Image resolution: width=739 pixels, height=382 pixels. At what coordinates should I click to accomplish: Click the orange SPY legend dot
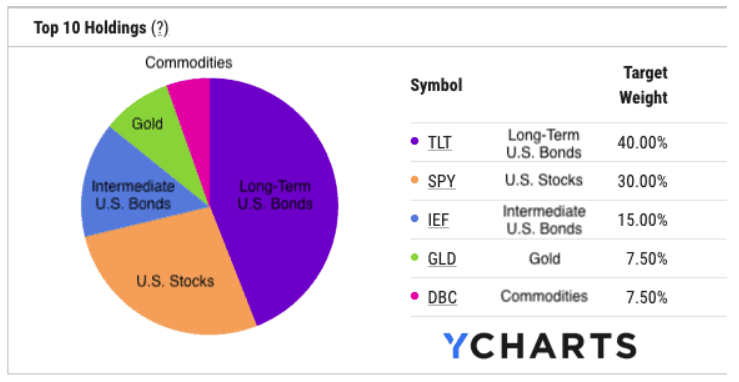click(x=415, y=179)
